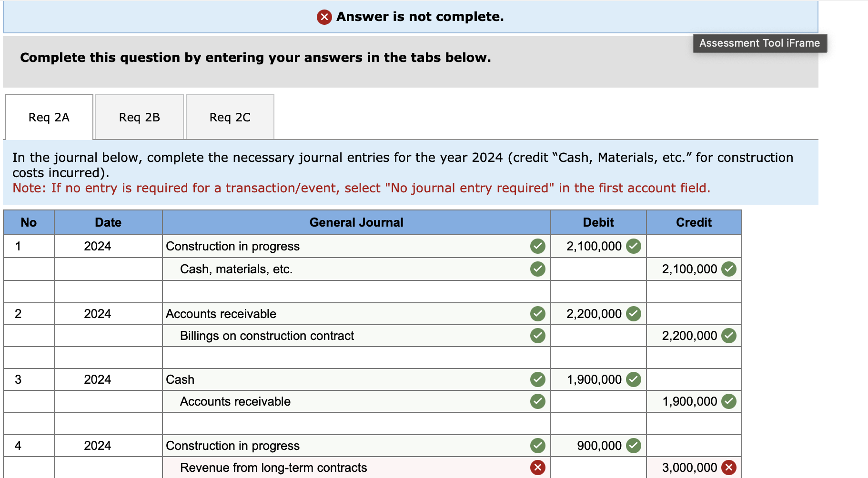Click green check next to Billings on construction contract

pos(538,336)
